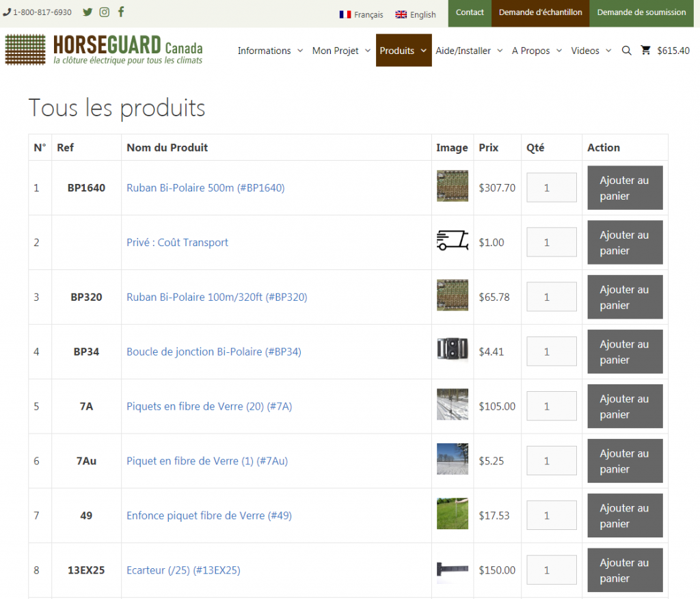Open Ecarteur (/25) product link
Image resolution: width=700 pixels, height=599 pixels.
tap(183, 570)
